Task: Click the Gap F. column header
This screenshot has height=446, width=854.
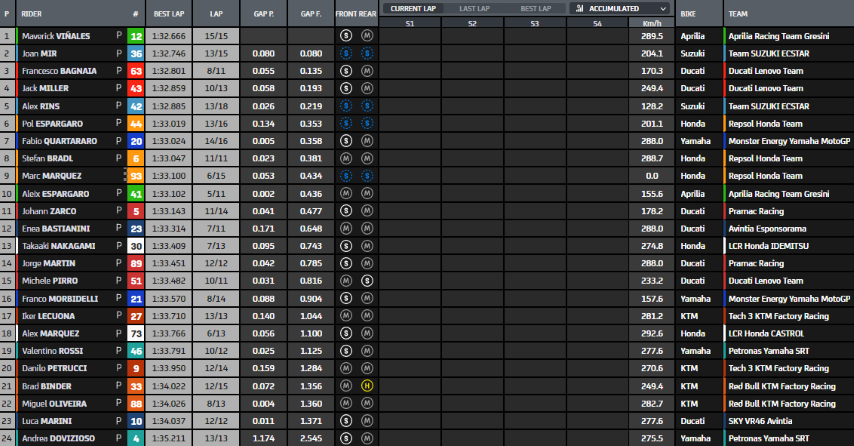Action: (x=310, y=15)
